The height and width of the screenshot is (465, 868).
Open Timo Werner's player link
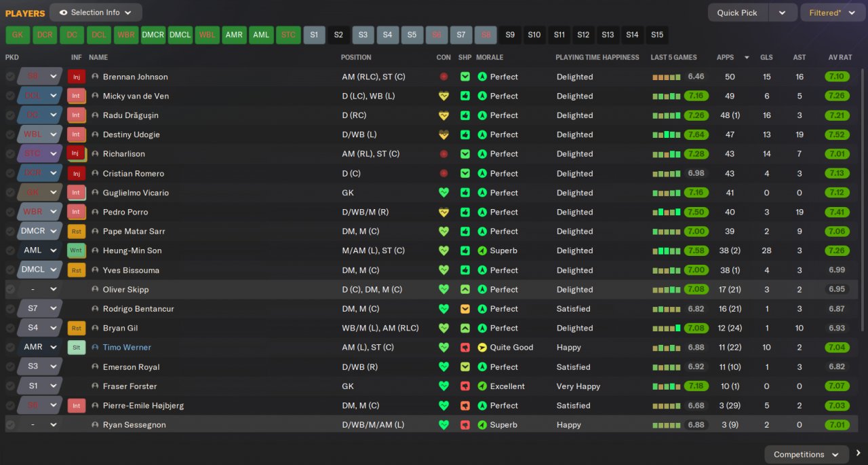(x=127, y=348)
